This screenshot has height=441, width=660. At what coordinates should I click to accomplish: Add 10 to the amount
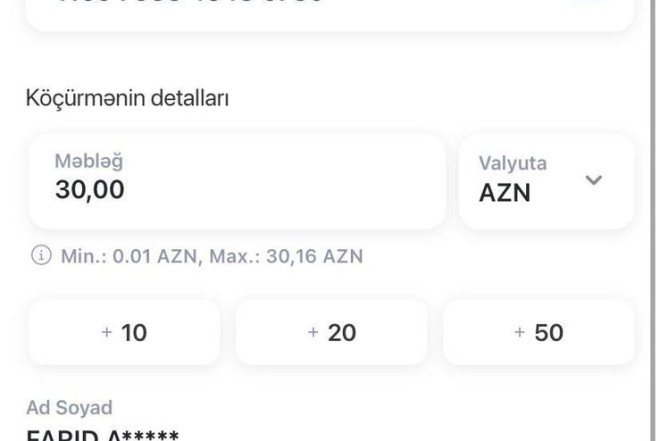(124, 332)
